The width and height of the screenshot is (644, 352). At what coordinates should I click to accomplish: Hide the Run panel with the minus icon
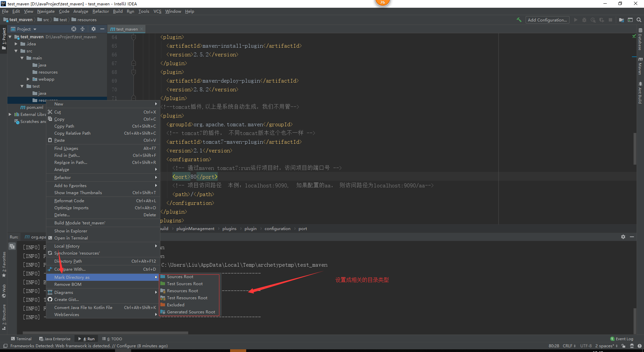click(x=632, y=237)
